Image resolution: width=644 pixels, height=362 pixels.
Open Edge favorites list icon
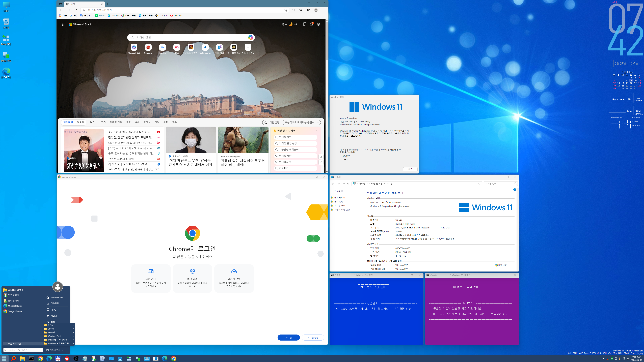pyautogui.click(x=293, y=10)
